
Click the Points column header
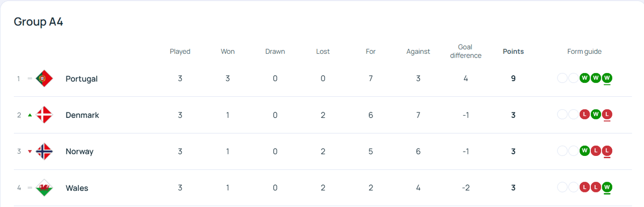[513, 52]
